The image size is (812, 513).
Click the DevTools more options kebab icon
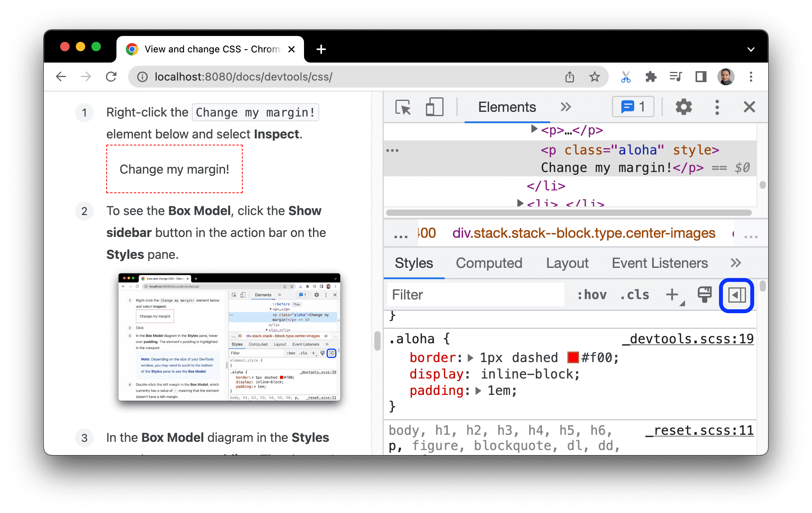[x=717, y=108]
